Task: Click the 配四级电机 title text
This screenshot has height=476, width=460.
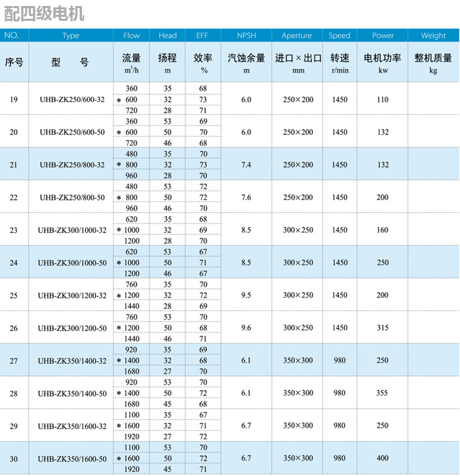Action: (42, 13)
